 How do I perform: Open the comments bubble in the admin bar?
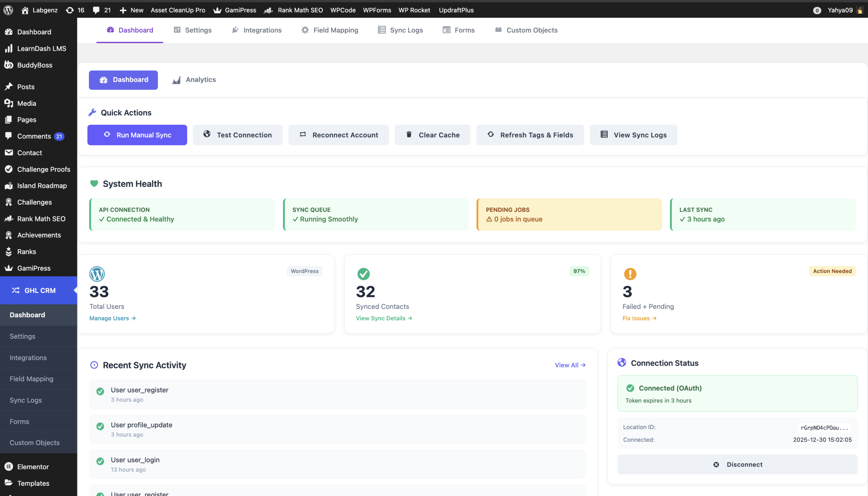96,10
